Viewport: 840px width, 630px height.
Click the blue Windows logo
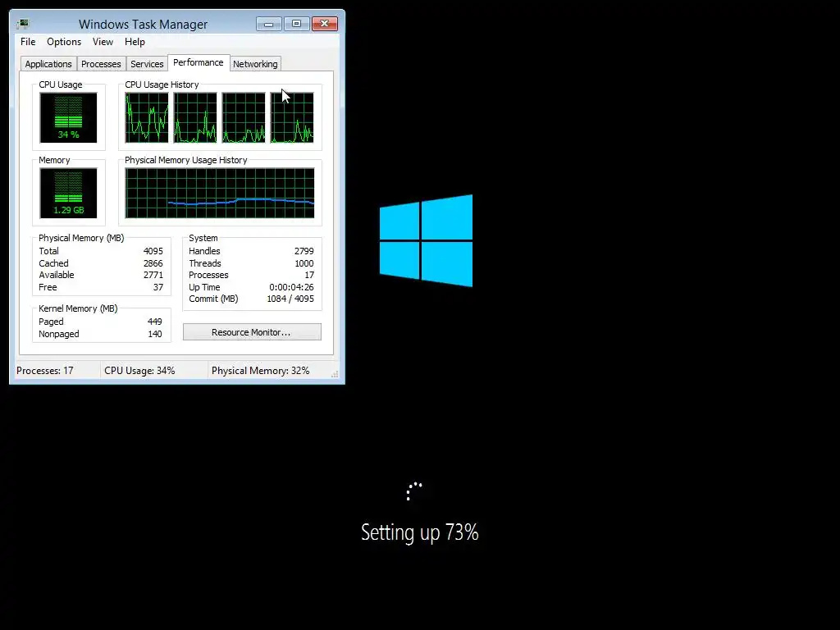coord(426,240)
